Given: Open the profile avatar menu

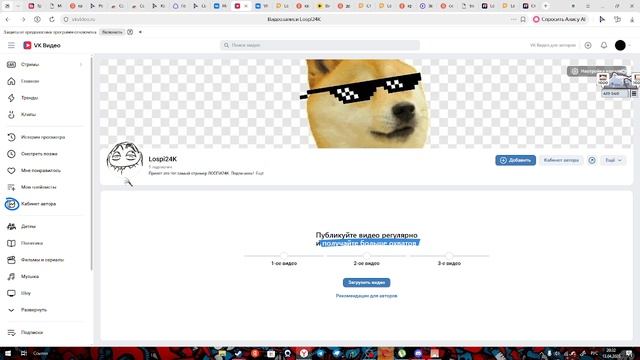Looking at the screenshot, I should (x=620, y=45).
